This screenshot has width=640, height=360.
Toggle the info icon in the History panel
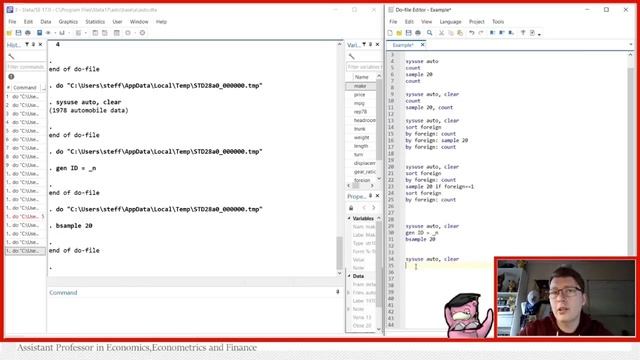pyautogui.click(x=11, y=76)
